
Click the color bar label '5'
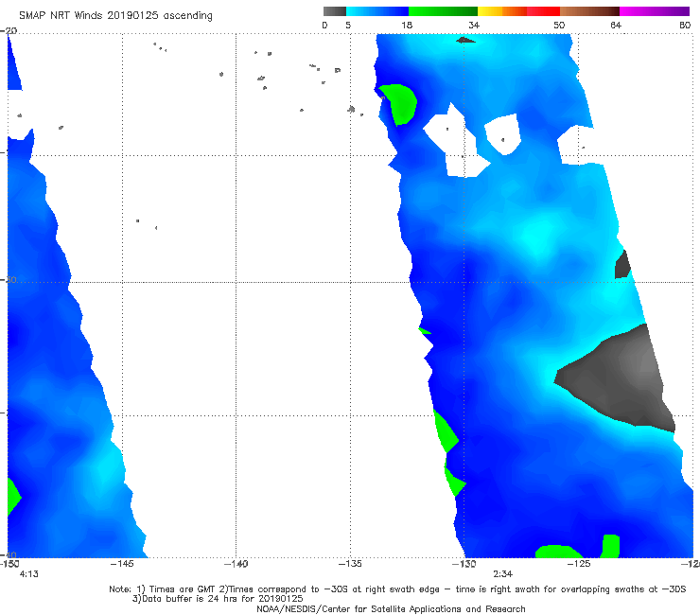point(348,25)
